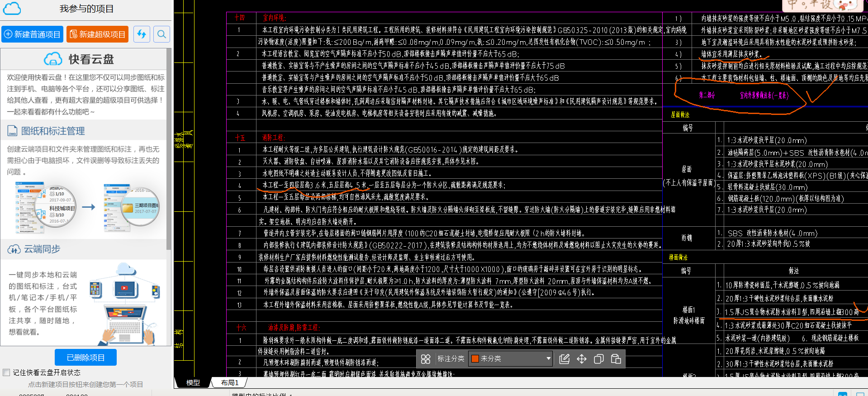Click the vertical scrollbar of the cloud panel

(x=169, y=149)
